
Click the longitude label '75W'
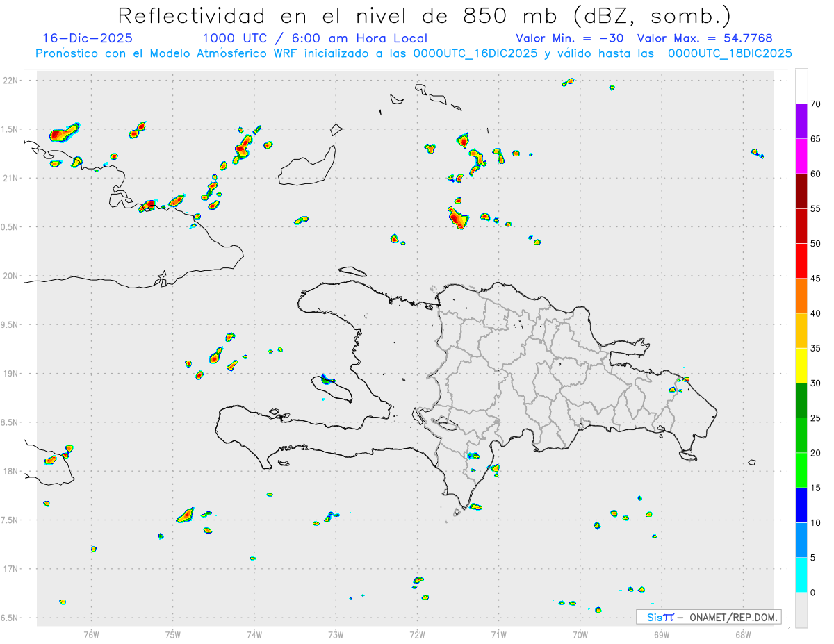tap(172, 635)
